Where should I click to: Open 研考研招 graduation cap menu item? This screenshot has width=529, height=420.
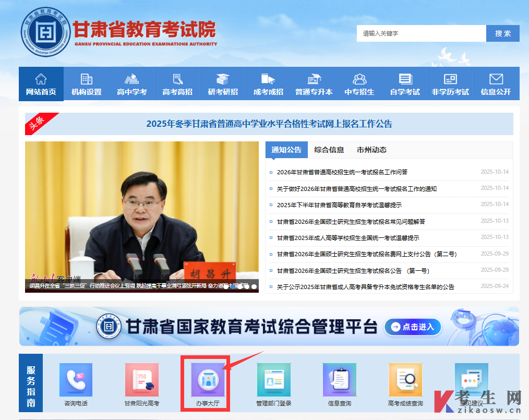223,84
